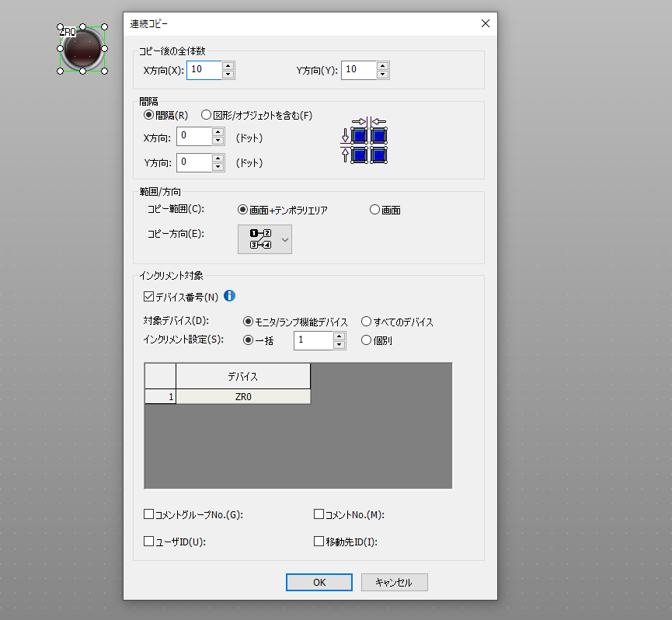Cancel the 連続コピー dialog

pos(394,582)
